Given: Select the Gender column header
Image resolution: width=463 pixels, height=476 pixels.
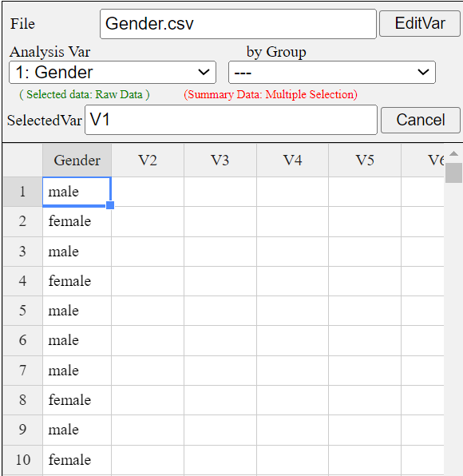Looking at the screenshot, I should click(77, 161).
